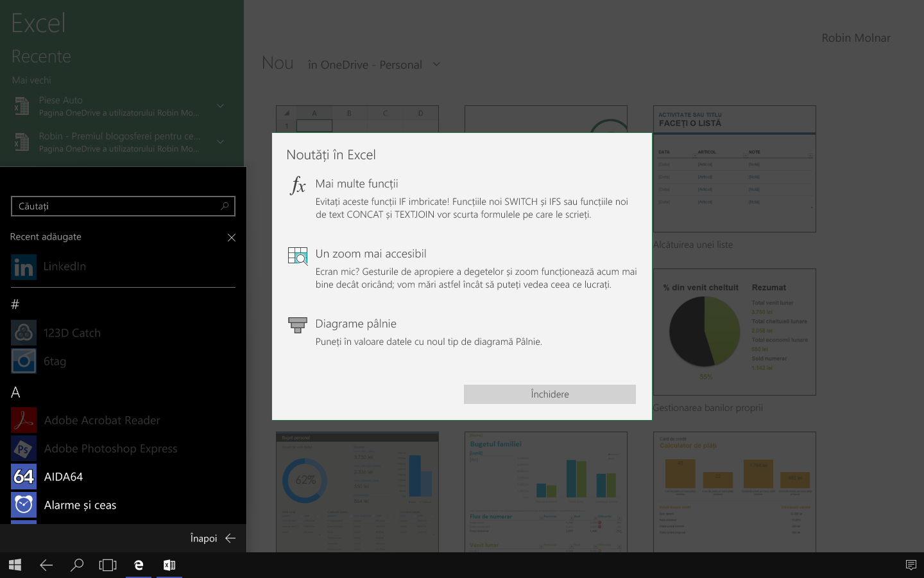Image resolution: width=924 pixels, height=578 pixels.
Task: Expand options chevron for Piese Auto
Action: coord(220,106)
